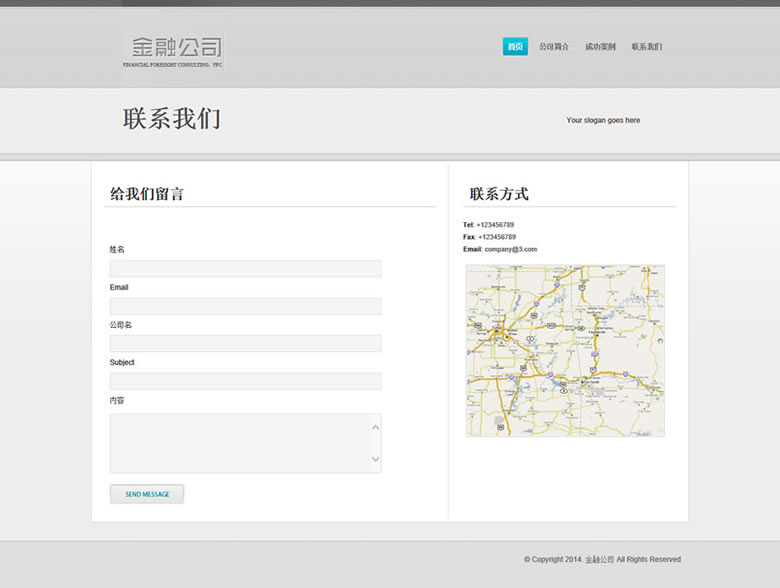Open the 公司简介 menu item
This screenshot has width=780, height=588.
pyautogui.click(x=554, y=47)
